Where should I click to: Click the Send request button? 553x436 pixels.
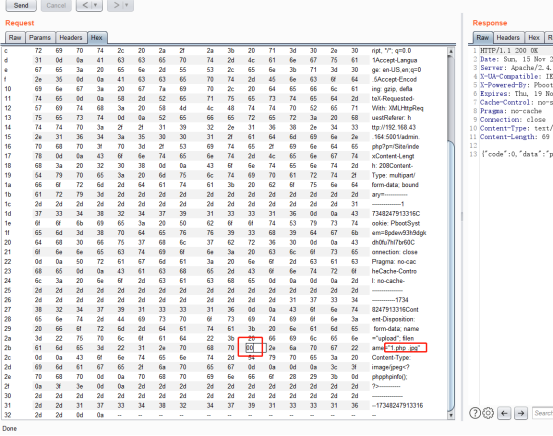click(21, 5)
